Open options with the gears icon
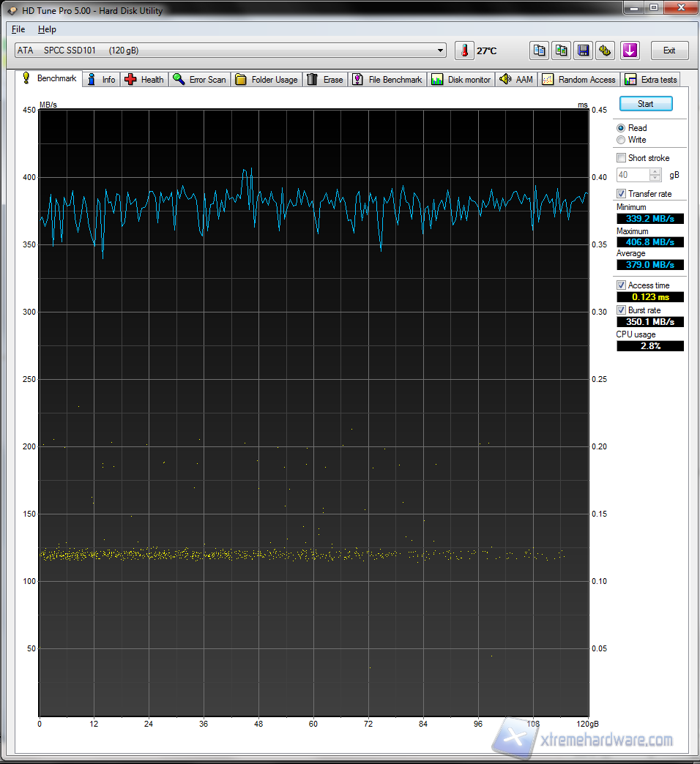 coord(605,50)
